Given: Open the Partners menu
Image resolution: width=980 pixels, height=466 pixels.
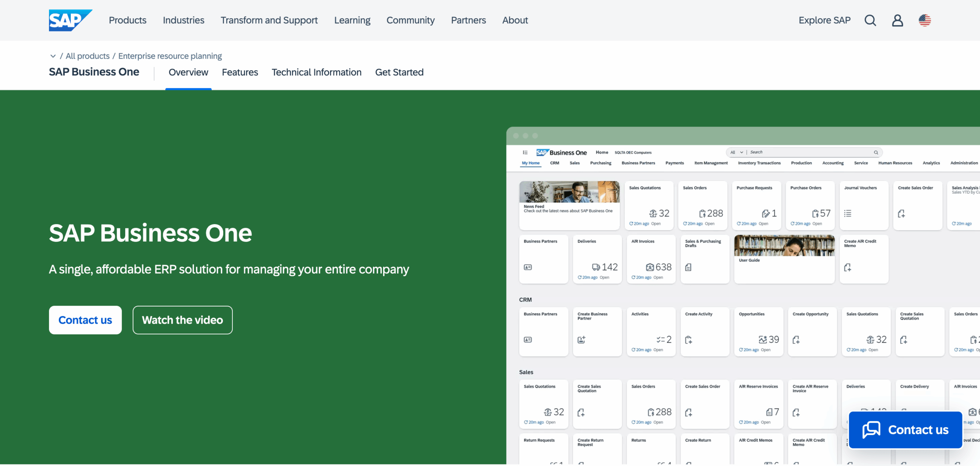Looking at the screenshot, I should pyautogui.click(x=469, y=20).
